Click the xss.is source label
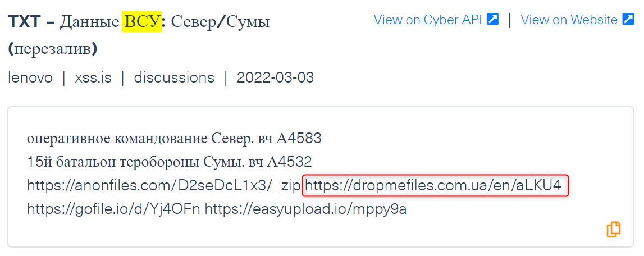The image size is (644, 256). [93, 77]
